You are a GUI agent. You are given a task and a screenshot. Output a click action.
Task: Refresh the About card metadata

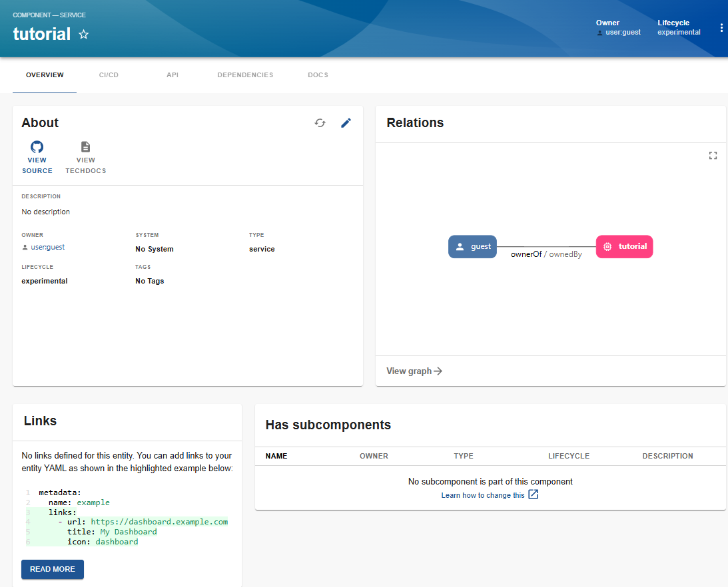click(x=320, y=123)
